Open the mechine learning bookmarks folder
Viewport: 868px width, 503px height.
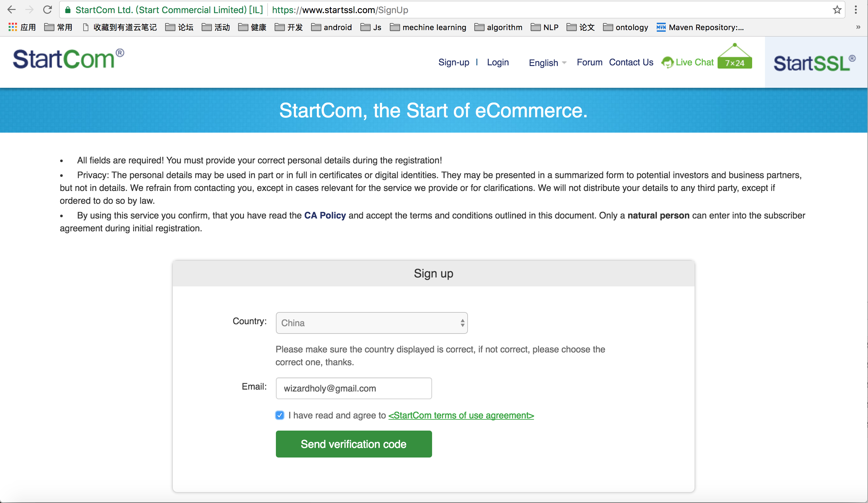point(428,27)
